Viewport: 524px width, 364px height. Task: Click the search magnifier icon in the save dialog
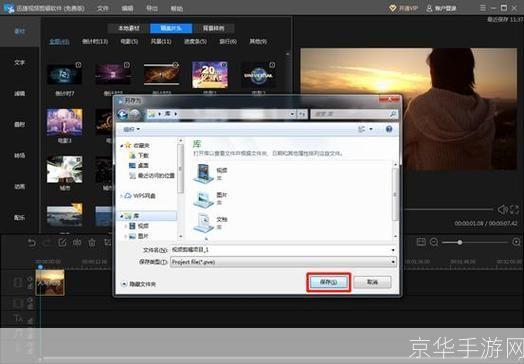pyautogui.click(x=393, y=114)
